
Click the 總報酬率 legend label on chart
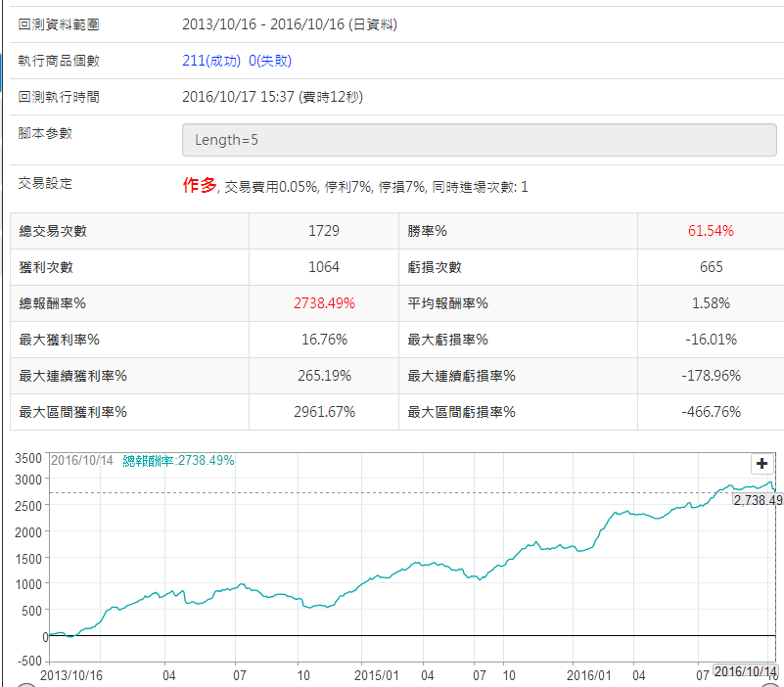coord(178,461)
